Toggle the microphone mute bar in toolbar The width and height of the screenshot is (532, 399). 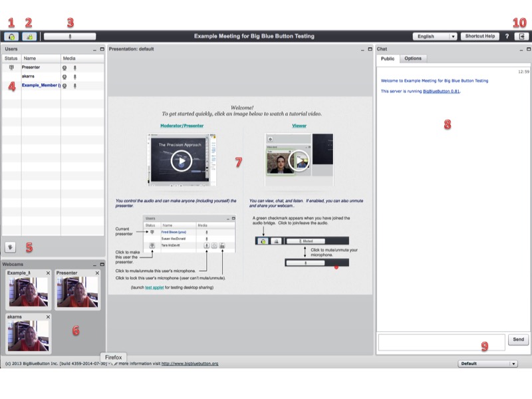[70, 37]
